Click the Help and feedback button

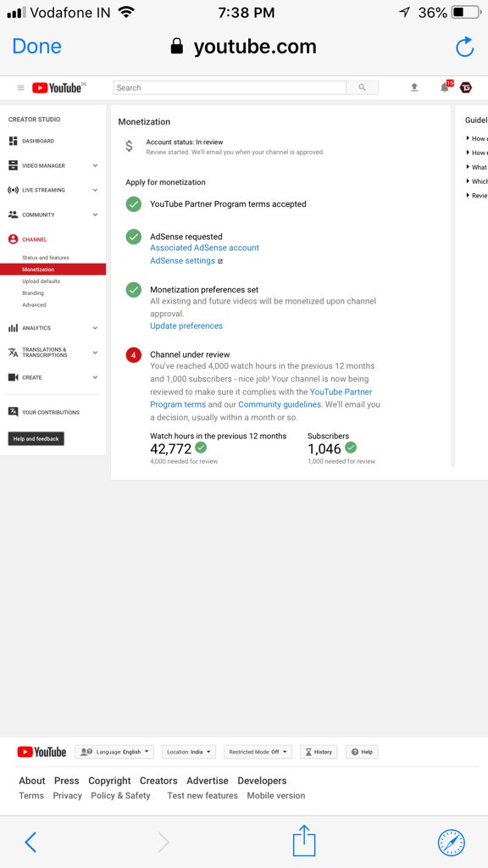[36, 439]
